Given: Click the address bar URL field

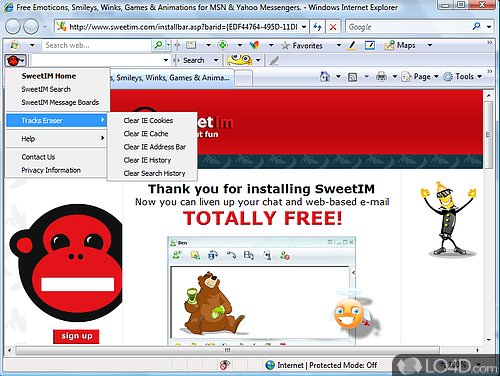Looking at the screenshot, I should coord(182,27).
